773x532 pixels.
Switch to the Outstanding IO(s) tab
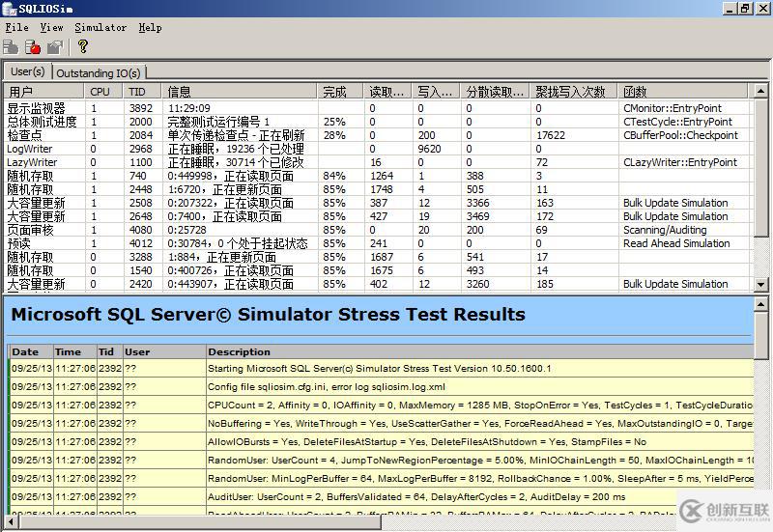click(98, 72)
